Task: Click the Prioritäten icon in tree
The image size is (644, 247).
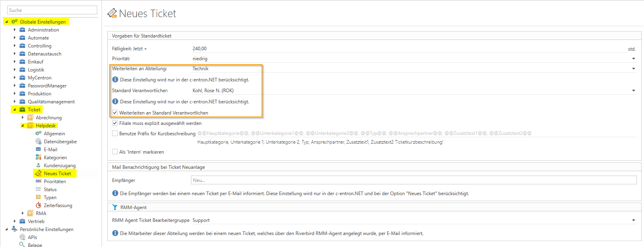Action: click(38, 181)
